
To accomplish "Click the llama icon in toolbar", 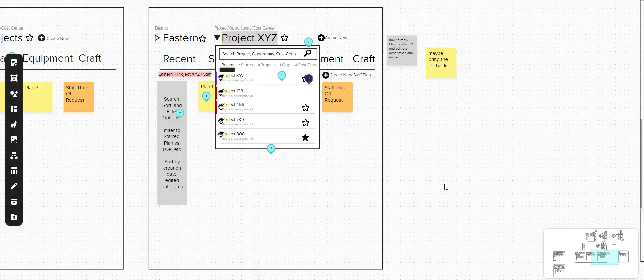I will [x=14, y=125].
